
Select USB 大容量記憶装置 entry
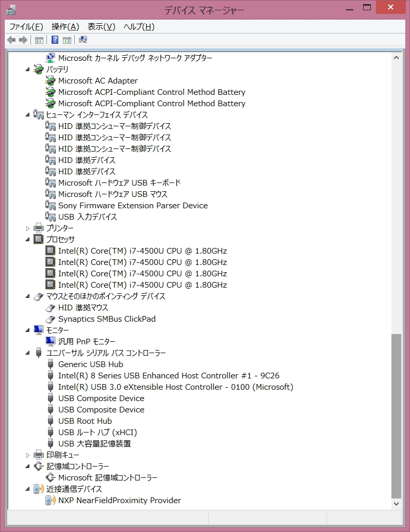94,444
